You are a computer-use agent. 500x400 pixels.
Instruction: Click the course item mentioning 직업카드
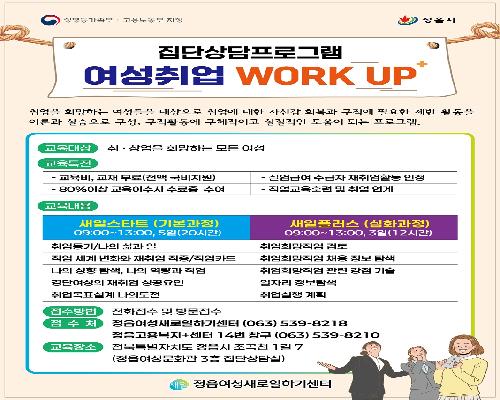coord(143,258)
